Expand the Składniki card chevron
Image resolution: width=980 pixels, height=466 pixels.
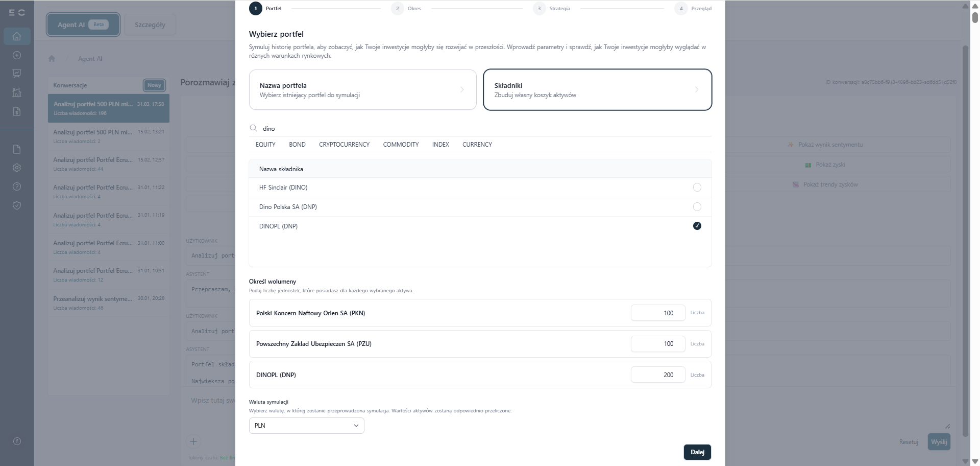tap(697, 90)
